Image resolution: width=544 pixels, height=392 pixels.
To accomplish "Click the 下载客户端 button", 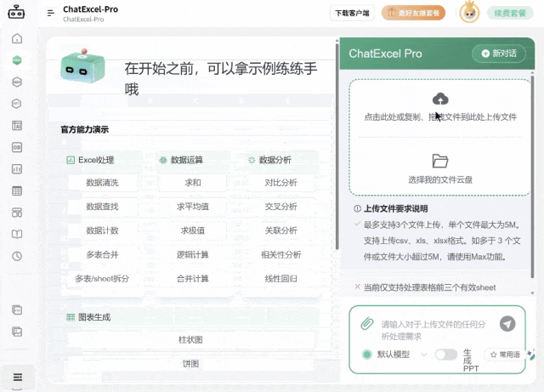I will point(352,14).
